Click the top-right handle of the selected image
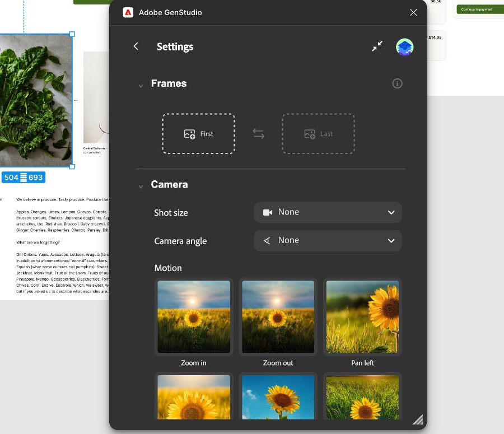Screen dimensions: 504x434 72,34
